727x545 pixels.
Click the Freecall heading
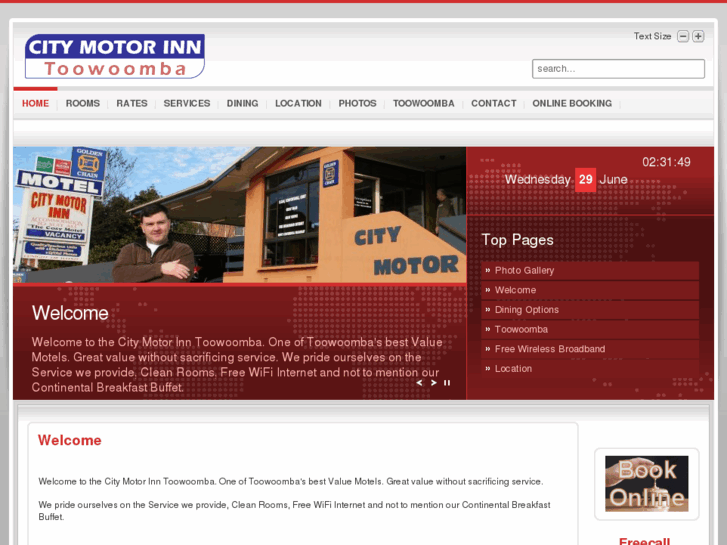pos(644,541)
